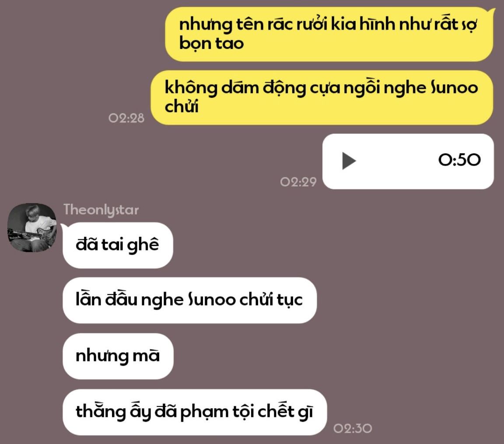Select the 'lần đầu nghe Sunoo chửi tục' message

189,300
